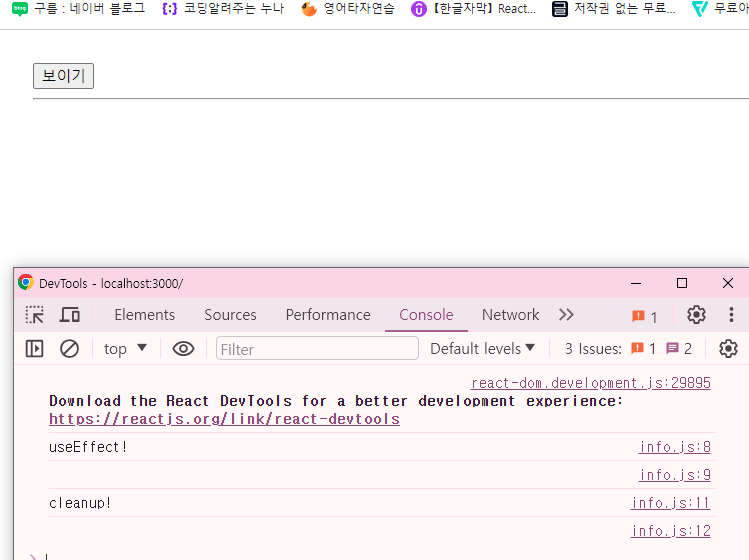This screenshot has width=749, height=560.
Task: Click the Chrome icon in DevTools title bar
Action: 26,282
